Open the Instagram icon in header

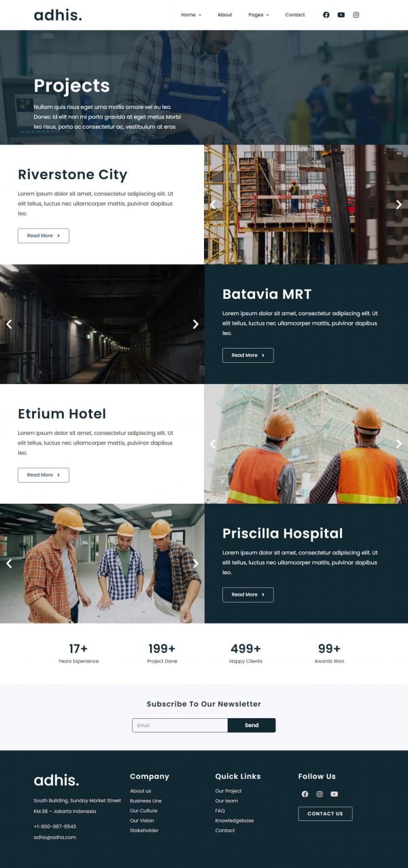pyautogui.click(x=356, y=15)
